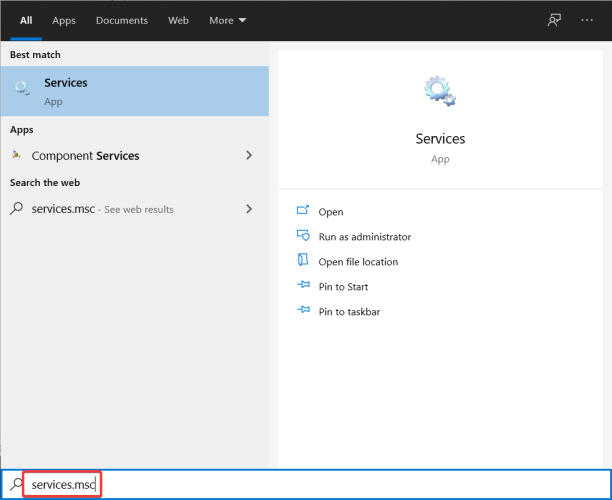Switch to the Documents filter tab
Viewport: 612px width, 500px height.
coord(121,20)
